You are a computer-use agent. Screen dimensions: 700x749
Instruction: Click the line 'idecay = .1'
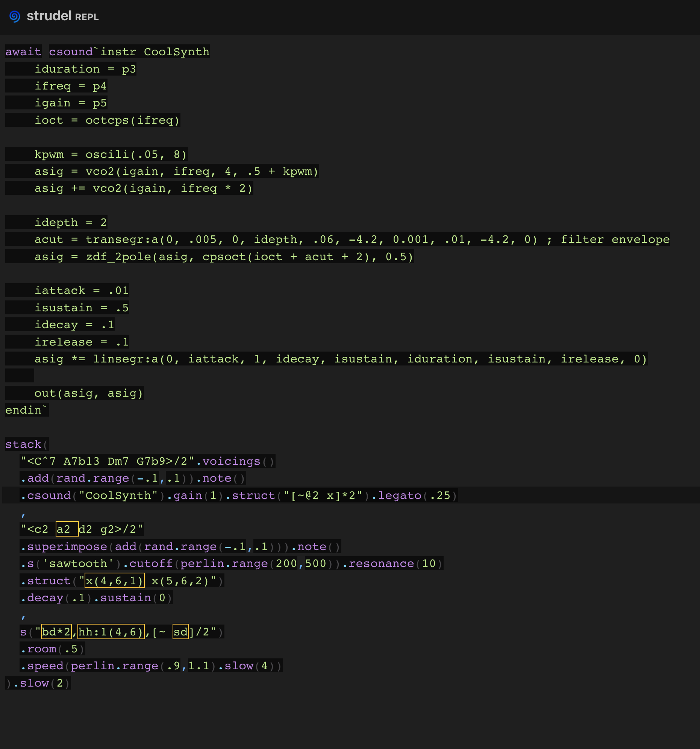(x=74, y=324)
